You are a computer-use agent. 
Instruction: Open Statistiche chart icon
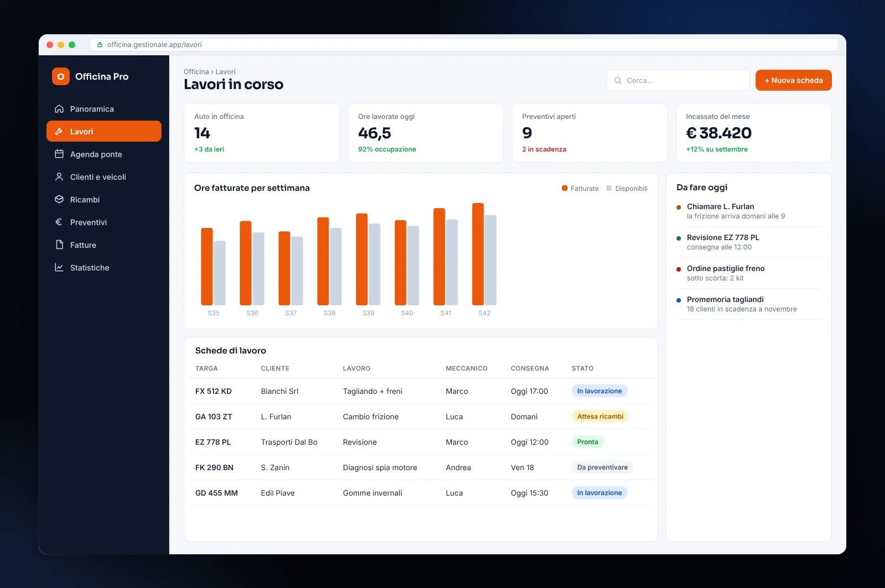tap(59, 268)
